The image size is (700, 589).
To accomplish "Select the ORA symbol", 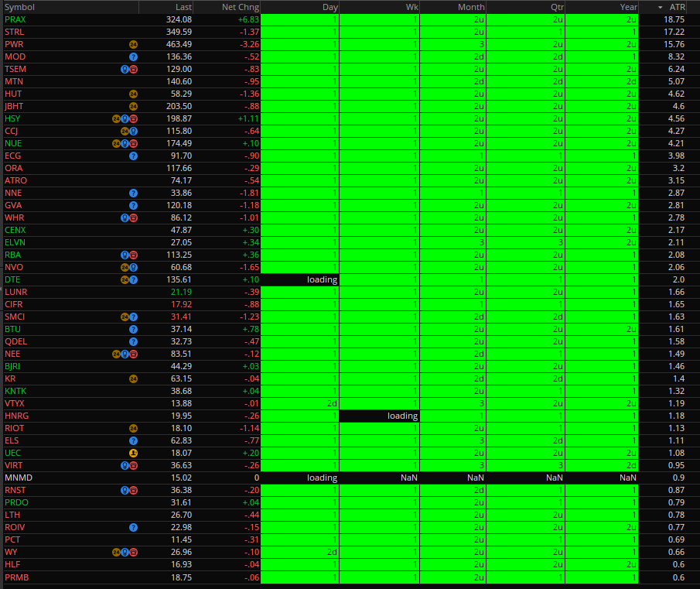I will (x=13, y=169).
